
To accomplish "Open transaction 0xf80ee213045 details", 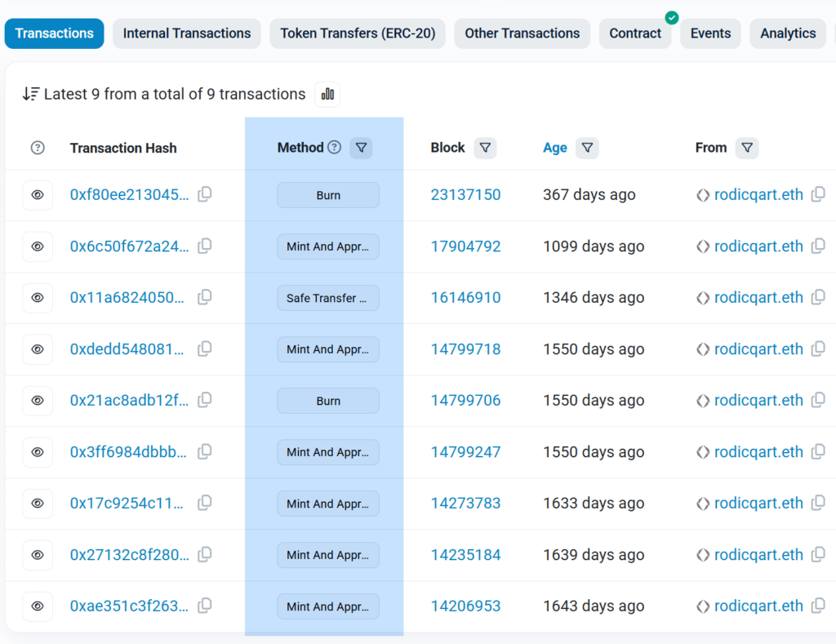I will [x=130, y=194].
